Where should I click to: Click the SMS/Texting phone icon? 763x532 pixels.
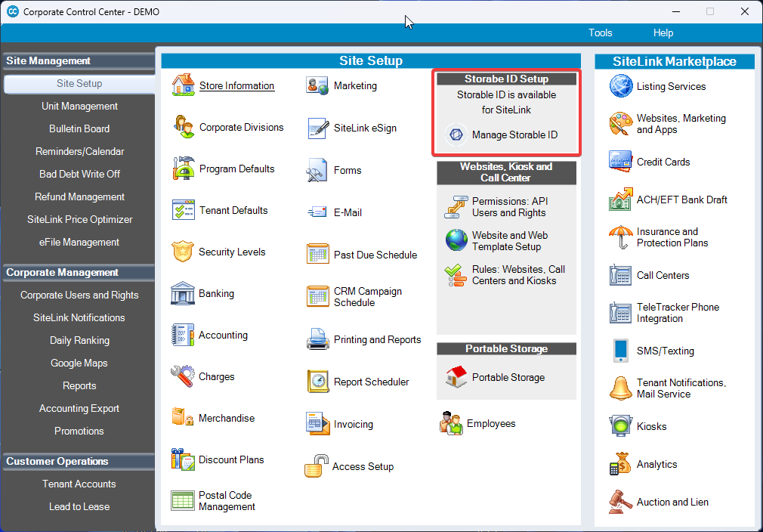point(621,351)
